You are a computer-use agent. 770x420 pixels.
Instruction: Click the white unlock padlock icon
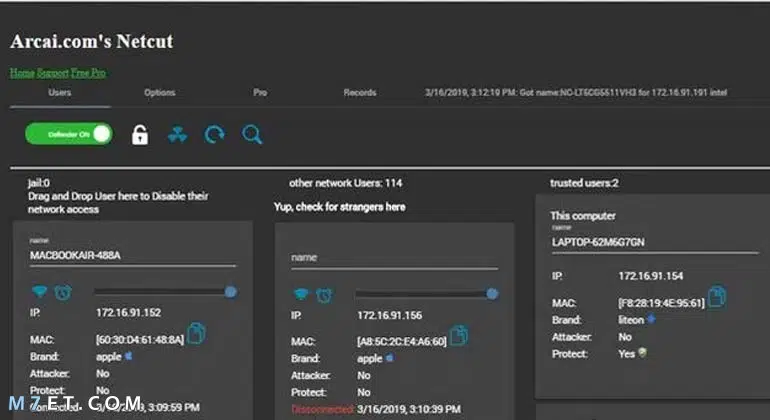point(140,135)
